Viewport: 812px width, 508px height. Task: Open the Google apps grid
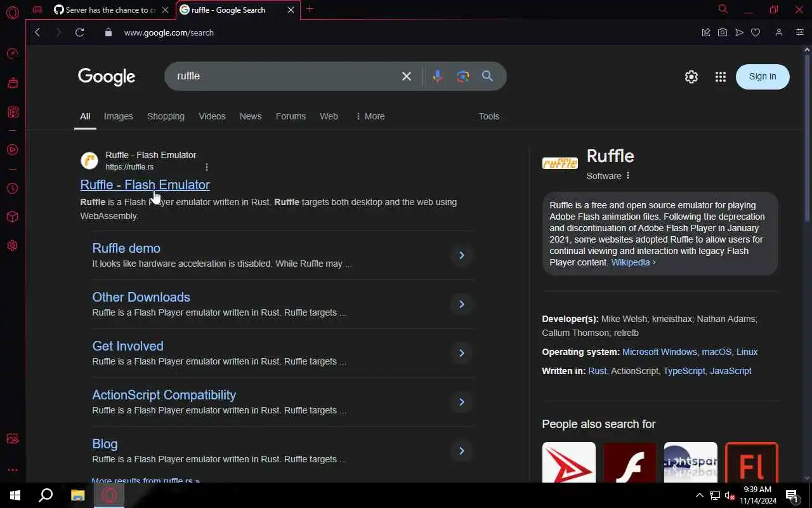pos(721,77)
